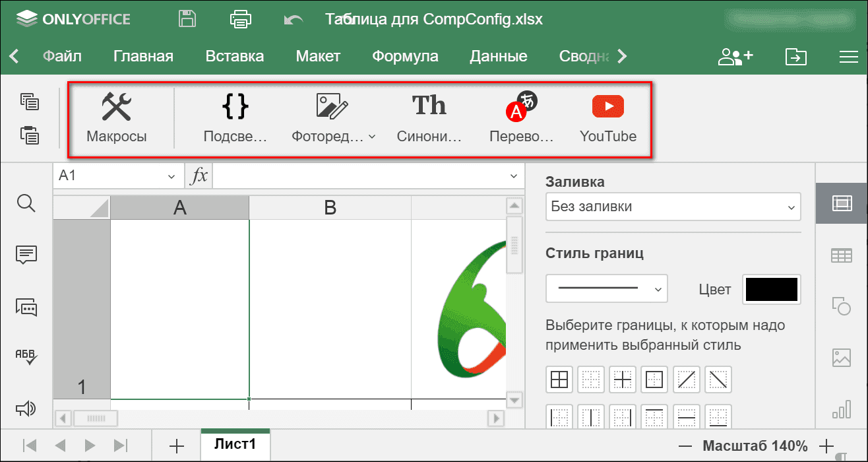This screenshot has width=868, height=462.
Task: Click the plus button to add new sheet
Action: (x=175, y=445)
